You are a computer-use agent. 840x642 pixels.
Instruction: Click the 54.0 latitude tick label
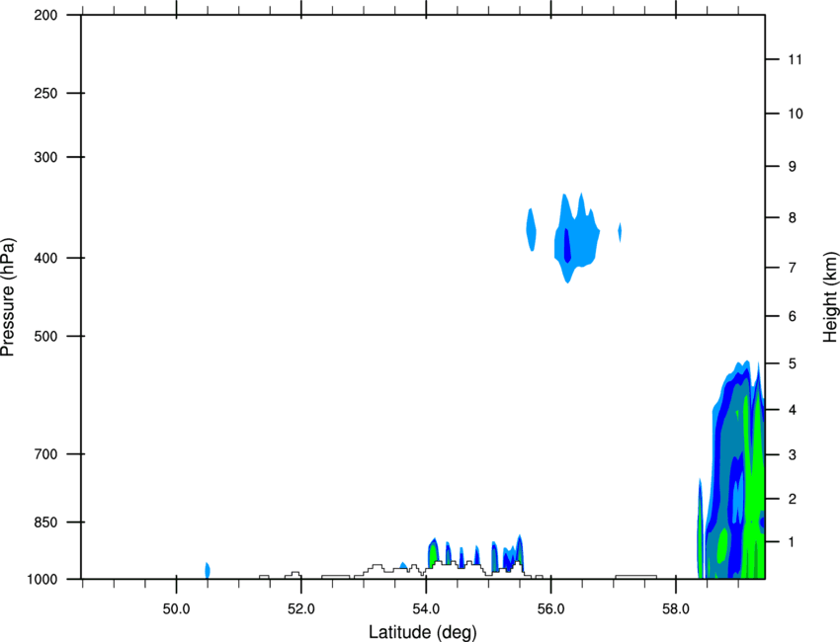coord(427,609)
